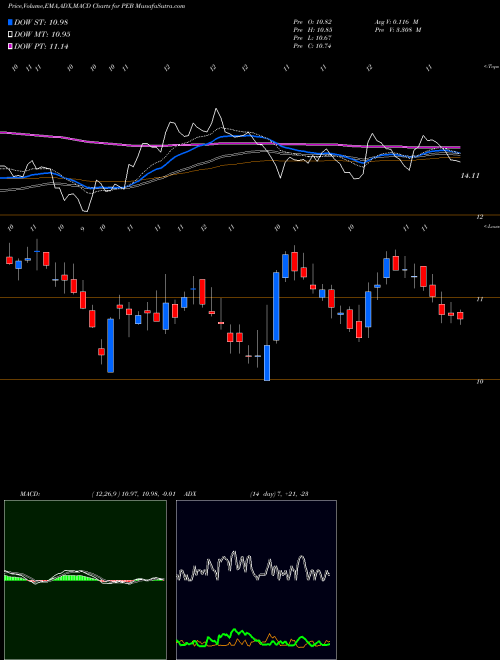Click the white DOW MT legend swatch
The width and height of the screenshot is (500, 660).
pos(11,35)
